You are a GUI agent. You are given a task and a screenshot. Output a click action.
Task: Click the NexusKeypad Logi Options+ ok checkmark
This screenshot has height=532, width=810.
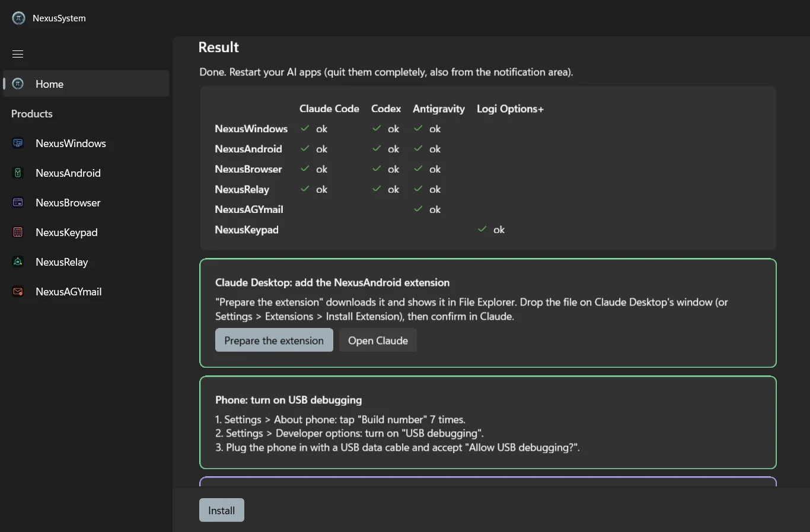pyautogui.click(x=482, y=229)
